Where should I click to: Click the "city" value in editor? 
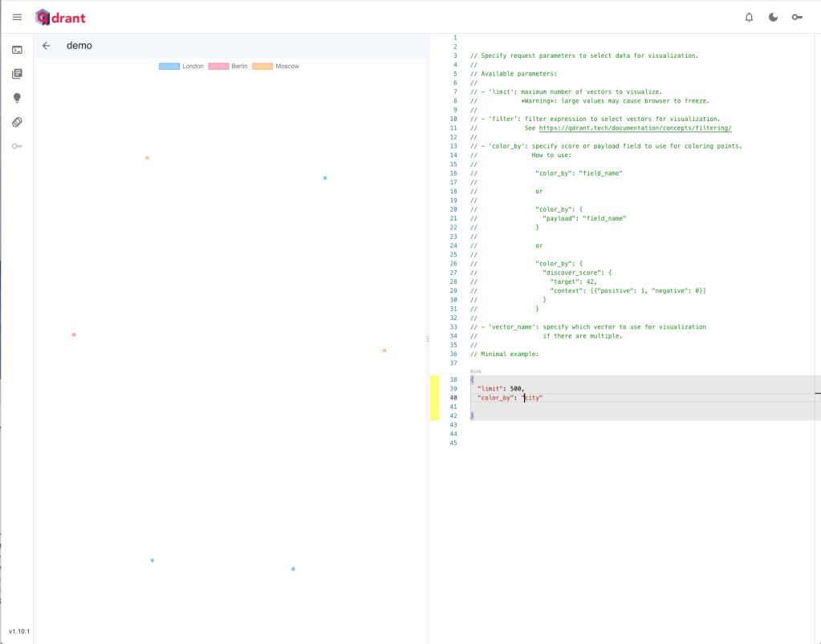[x=532, y=398]
